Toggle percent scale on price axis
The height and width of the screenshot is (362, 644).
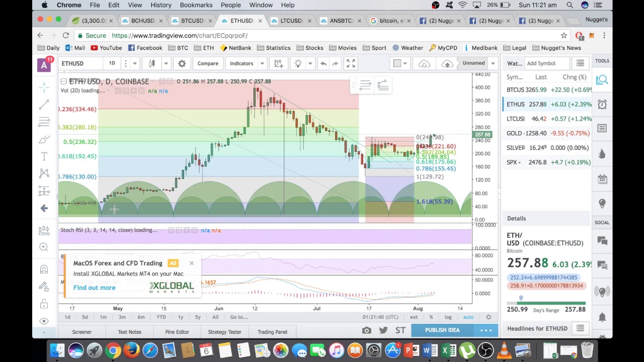[431, 317]
